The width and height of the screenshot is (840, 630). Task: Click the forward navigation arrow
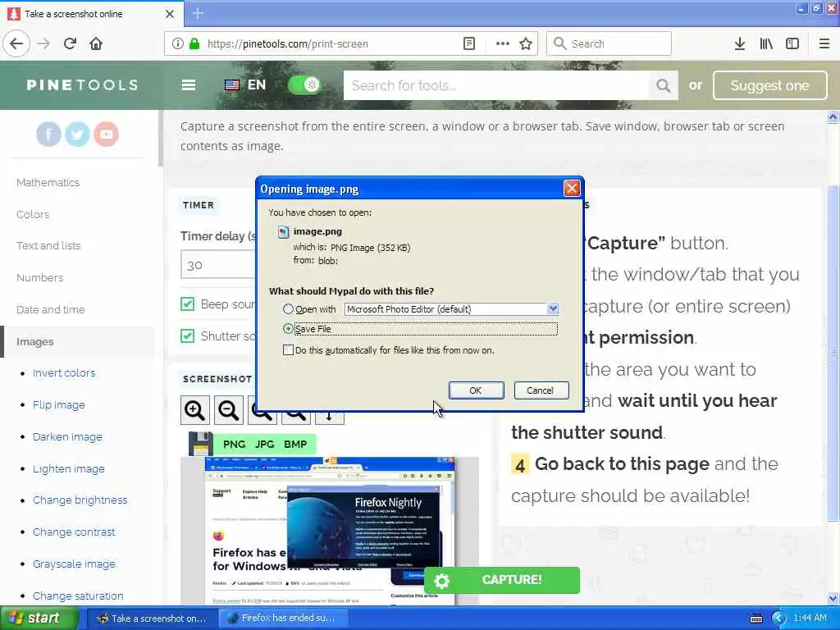pos(43,43)
